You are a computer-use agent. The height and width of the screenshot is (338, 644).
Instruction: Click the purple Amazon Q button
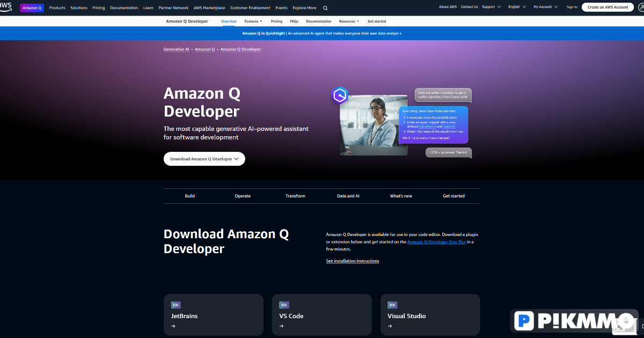pyautogui.click(x=32, y=8)
